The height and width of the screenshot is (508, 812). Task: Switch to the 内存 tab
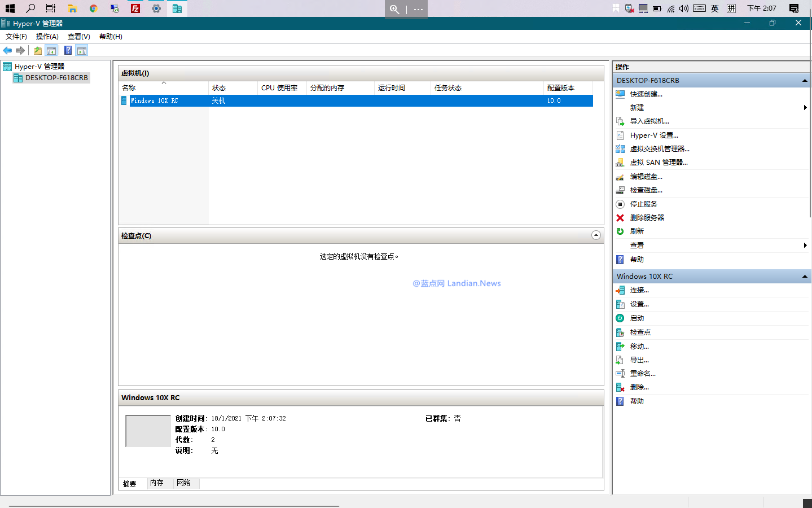pos(157,483)
